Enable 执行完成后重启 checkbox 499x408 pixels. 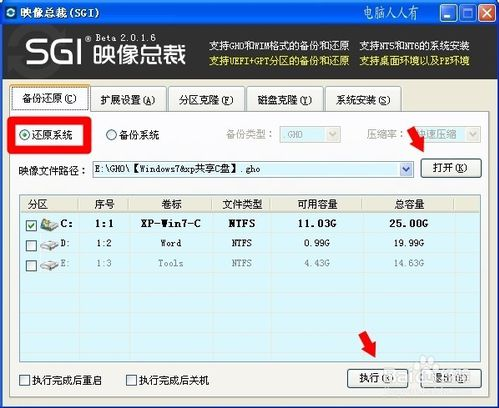tap(25, 380)
